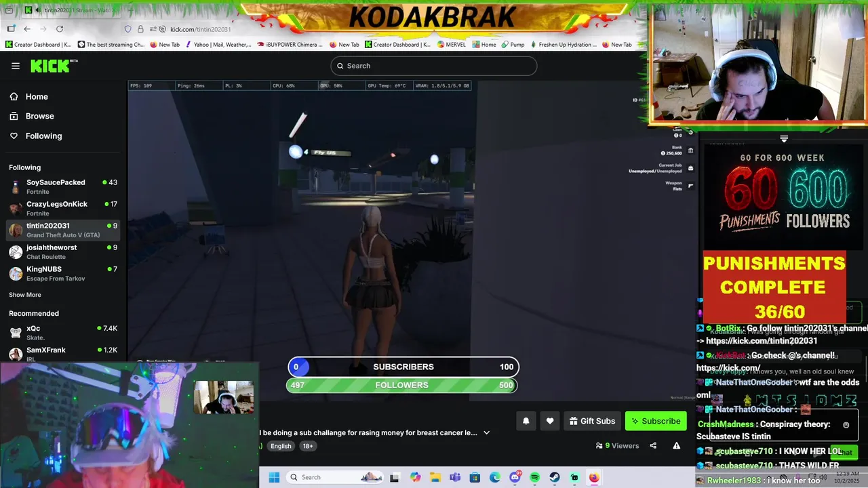Open the Kick hamburger sidebar menu
Viewport: 868px width, 488px height.
coord(16,66)
